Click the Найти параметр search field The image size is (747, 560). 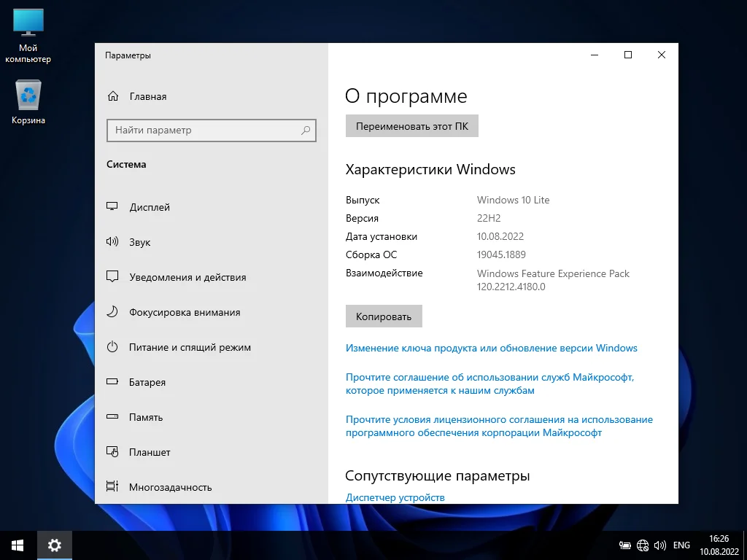tap(212, 130)
